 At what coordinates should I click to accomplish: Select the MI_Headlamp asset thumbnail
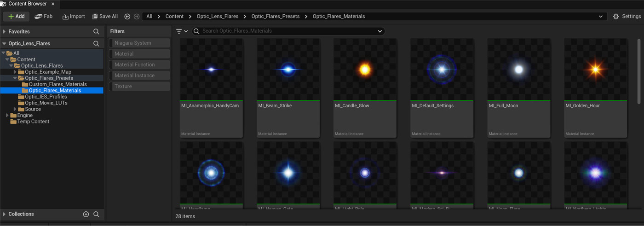point(211,173)
